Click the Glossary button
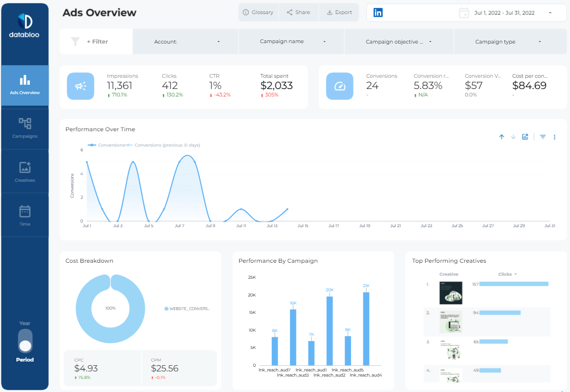570x392 pixels. pos(258,13)
